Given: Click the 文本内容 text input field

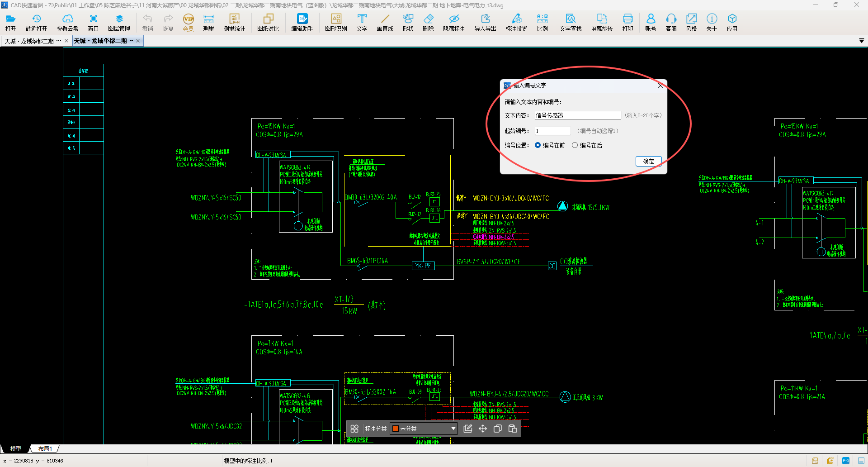Looking at the screenshot, I should pos(577,115).
